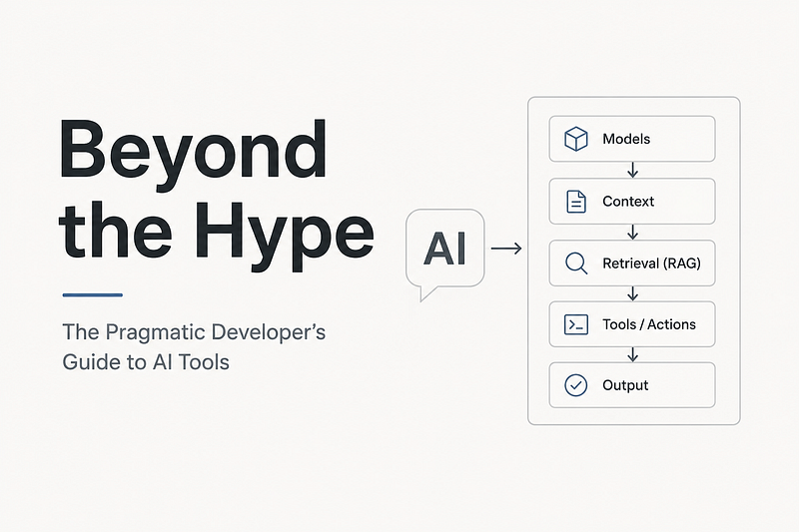Select the Tools / Actions box
The width and height of the screenshot is (799, 532).
[632, 324]
